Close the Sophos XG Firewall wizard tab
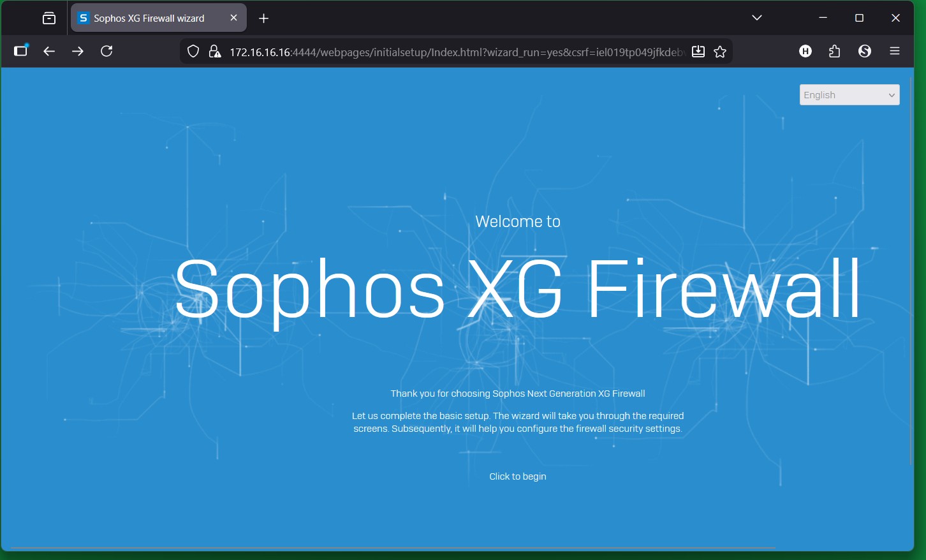Image resolution: width=926 pixels, height=560 pixels. click(233, 18)
